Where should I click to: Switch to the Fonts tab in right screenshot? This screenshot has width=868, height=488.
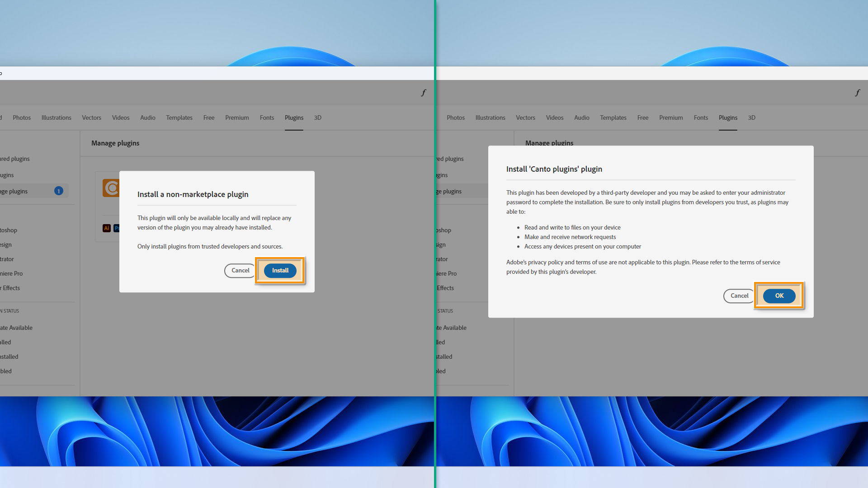[x=701, y=117]
